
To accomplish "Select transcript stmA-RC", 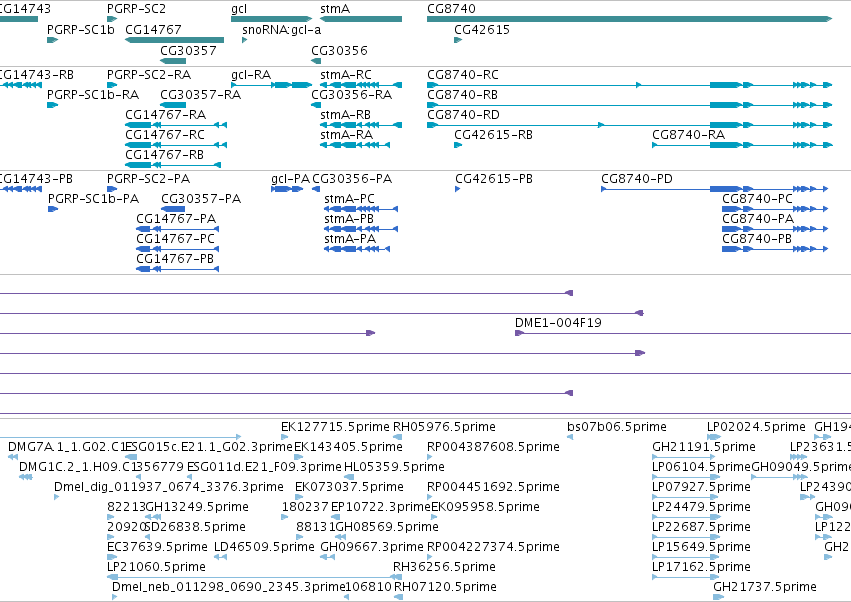I will coord(361,85).
